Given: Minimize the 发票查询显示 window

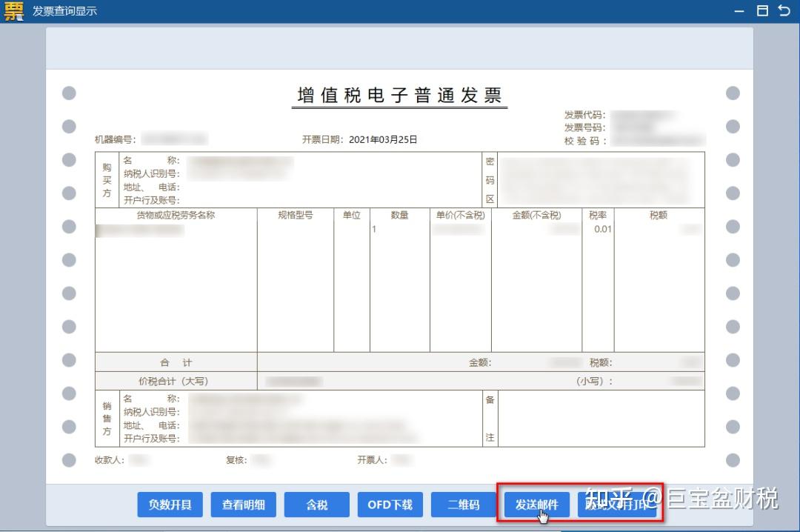Looking at the screenshot, I should pyautogui.click(x=739, y=11).
